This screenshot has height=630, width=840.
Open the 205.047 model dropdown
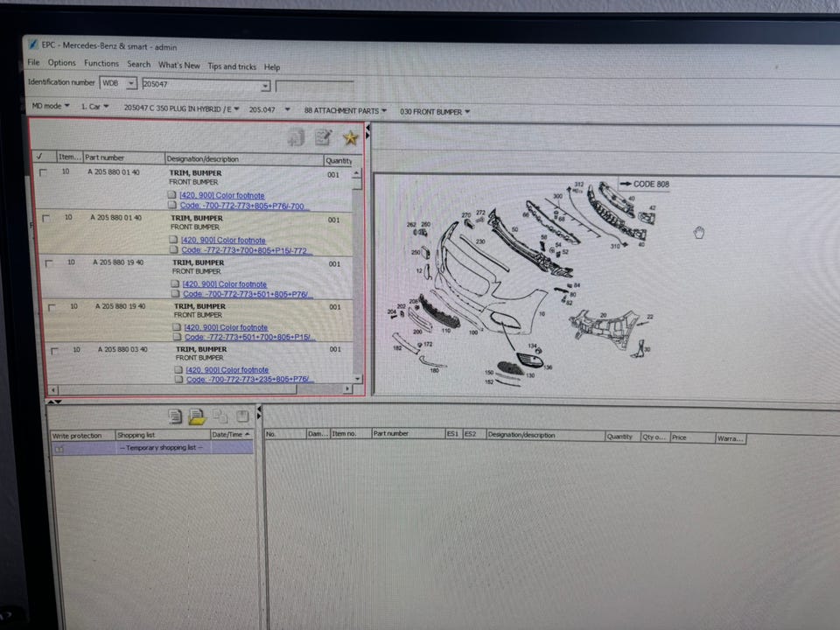point(269,110)
